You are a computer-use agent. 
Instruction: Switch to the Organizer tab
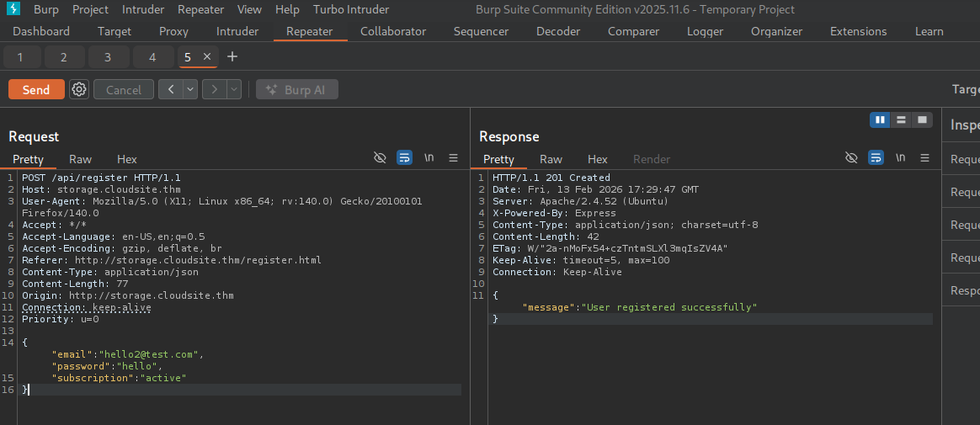pyautogui.click(x=776, y=31)
